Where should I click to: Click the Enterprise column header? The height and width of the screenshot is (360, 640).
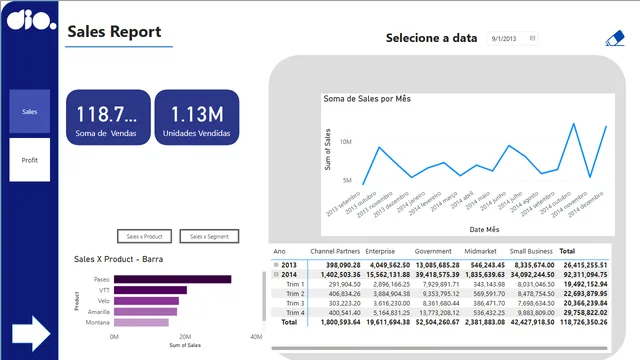380,251
